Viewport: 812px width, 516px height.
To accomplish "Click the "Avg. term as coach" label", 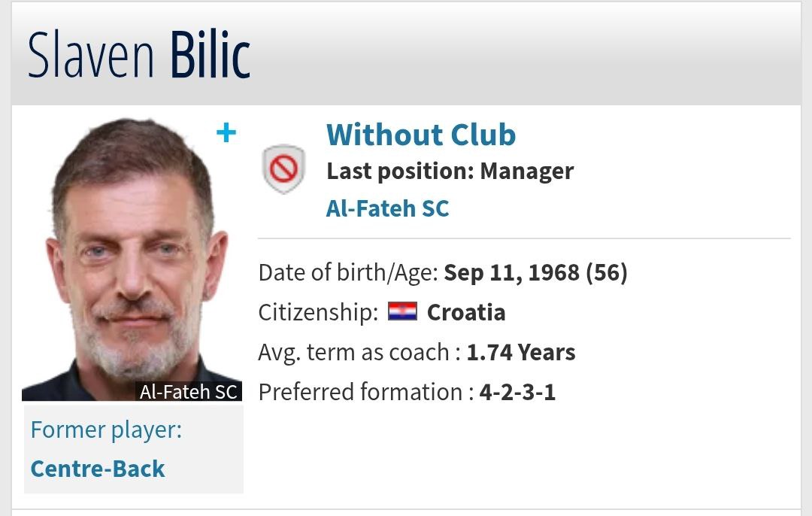I will (355, 352).
